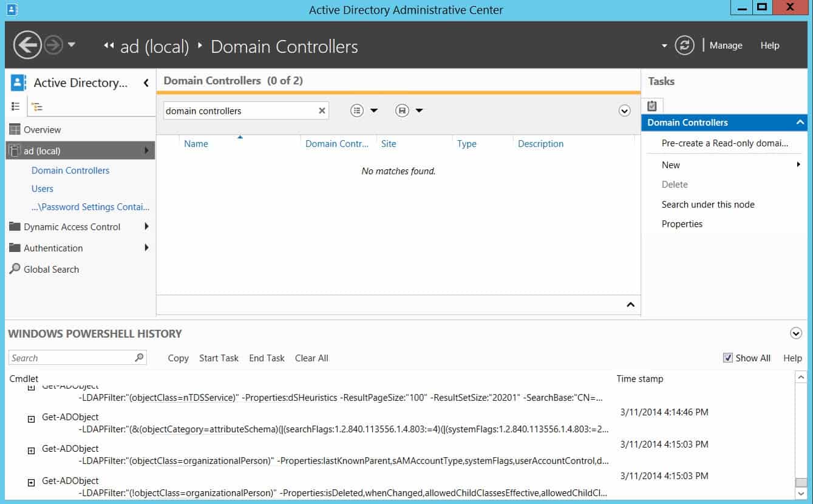Open the breadcrumb dropdown arrow near the refresh icon

(664, 46)
